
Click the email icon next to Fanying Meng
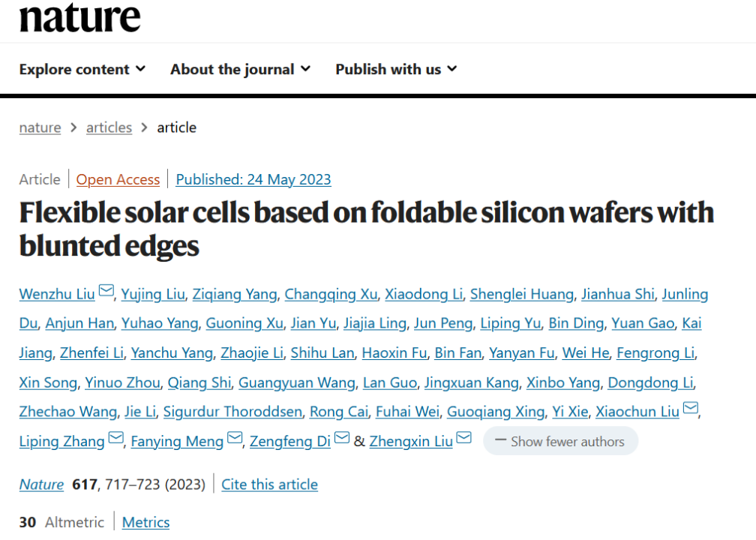click(235, 439)
